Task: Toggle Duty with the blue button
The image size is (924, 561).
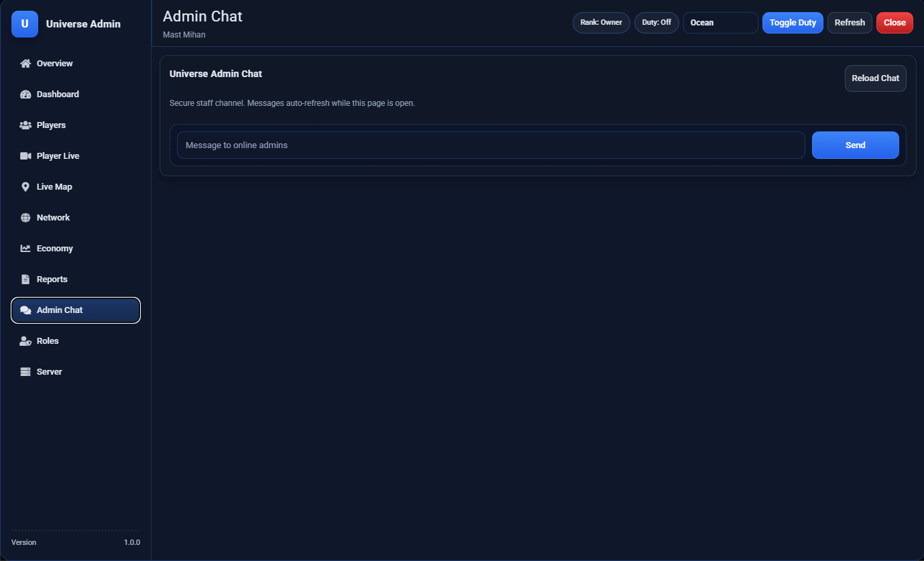Action: pos(793,23)
